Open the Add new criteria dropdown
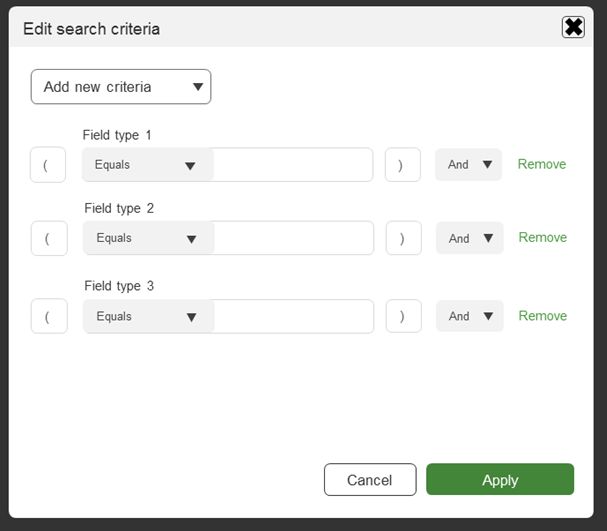This screenshot has width=607, height=531. [121, 87]
